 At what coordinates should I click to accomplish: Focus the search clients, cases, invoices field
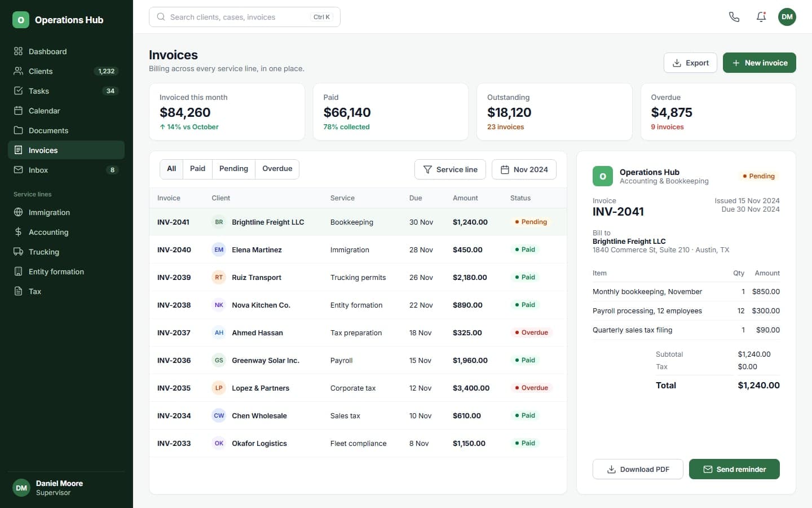tap(245, 17)
